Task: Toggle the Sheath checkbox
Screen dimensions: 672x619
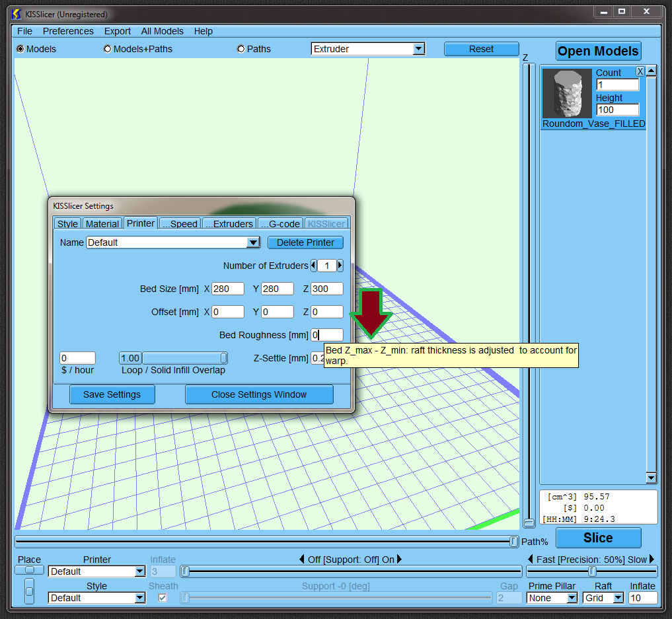Action: (163, 598)
